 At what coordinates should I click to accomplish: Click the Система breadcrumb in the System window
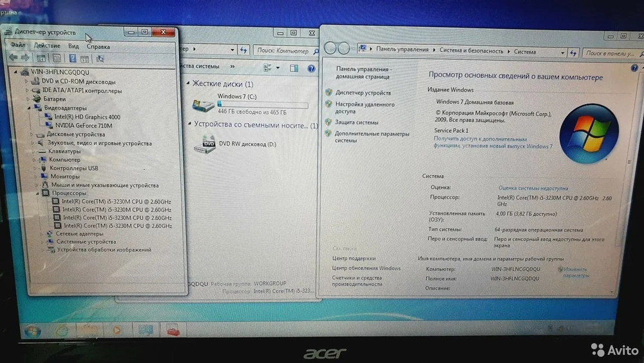pyautogui.click(x=524, y=52)
